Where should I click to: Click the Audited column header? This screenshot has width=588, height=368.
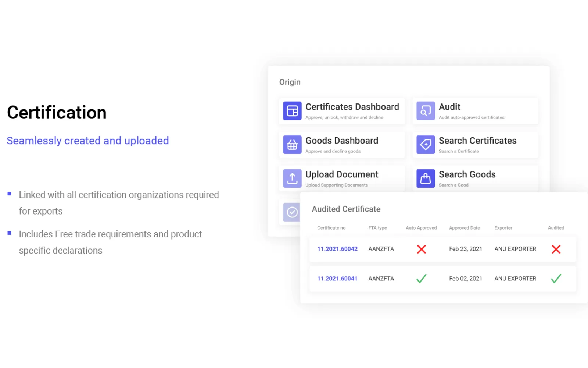pos(556,228)
